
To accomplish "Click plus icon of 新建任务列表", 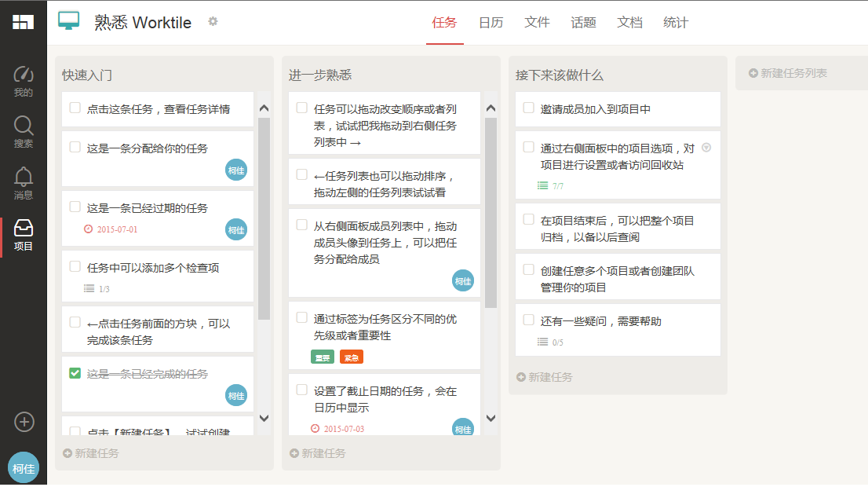I will click(x=753, y=73).
